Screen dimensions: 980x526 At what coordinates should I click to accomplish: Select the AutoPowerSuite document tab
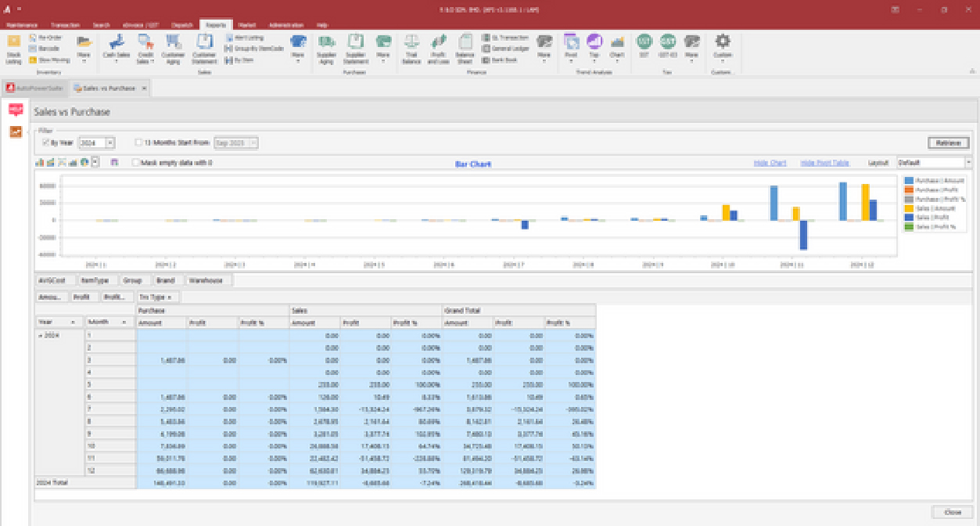35,88
